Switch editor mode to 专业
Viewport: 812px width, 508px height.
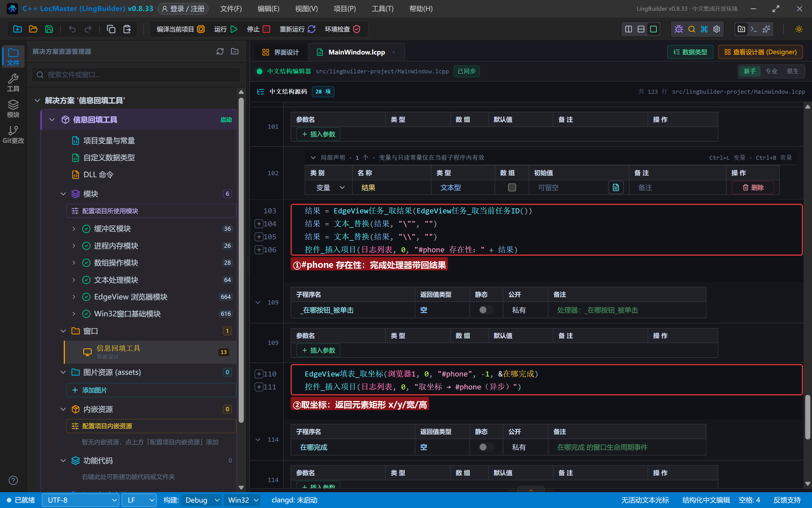pos(771,71)
